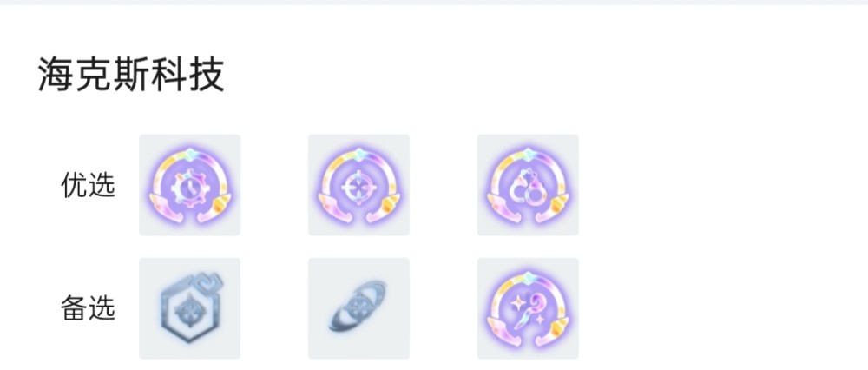Screen dimensions: 868x370
Task: View the wand with sparkles augment details
Action: [x=528, y=308]
